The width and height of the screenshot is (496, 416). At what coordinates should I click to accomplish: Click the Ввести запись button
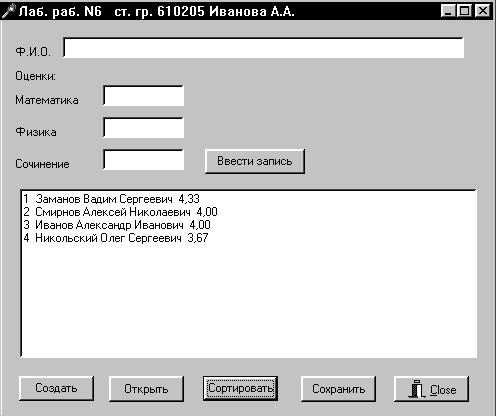click(x=255, y=161)
